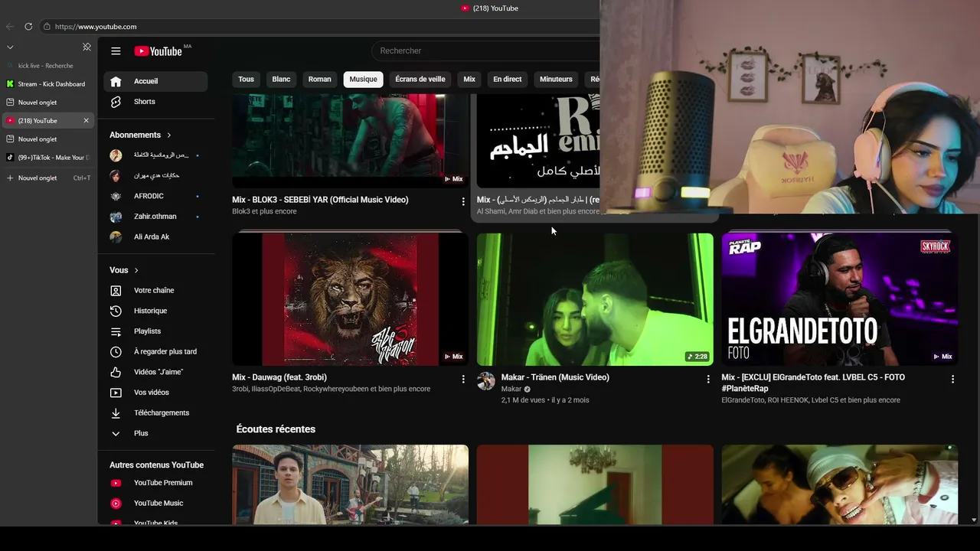Collapse the vertical tabs sidebar chevron
Viewport: 980px width, 551px height.
[10, 47]
